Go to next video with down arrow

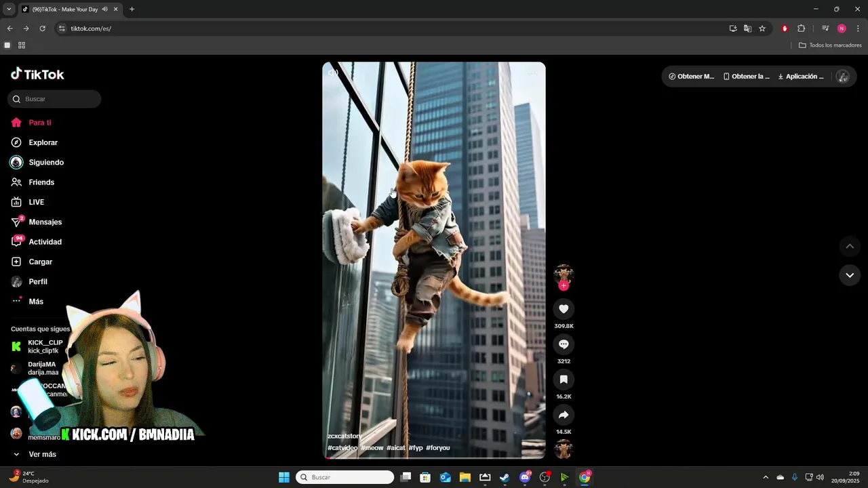pyautogui.click(x=850, y=275)
